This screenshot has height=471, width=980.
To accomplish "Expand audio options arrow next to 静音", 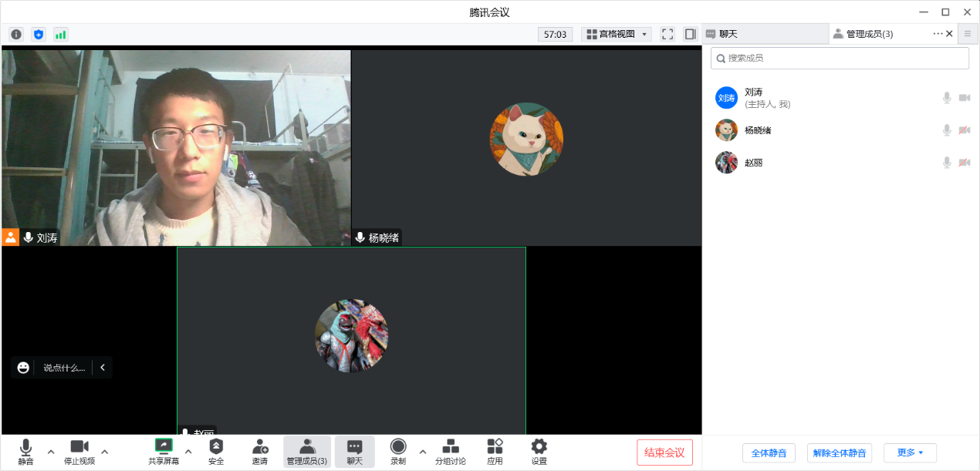I will coord(51,451).
